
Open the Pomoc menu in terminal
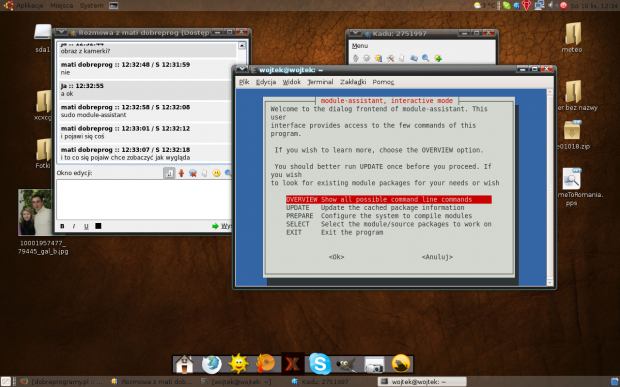coord(383,82)
